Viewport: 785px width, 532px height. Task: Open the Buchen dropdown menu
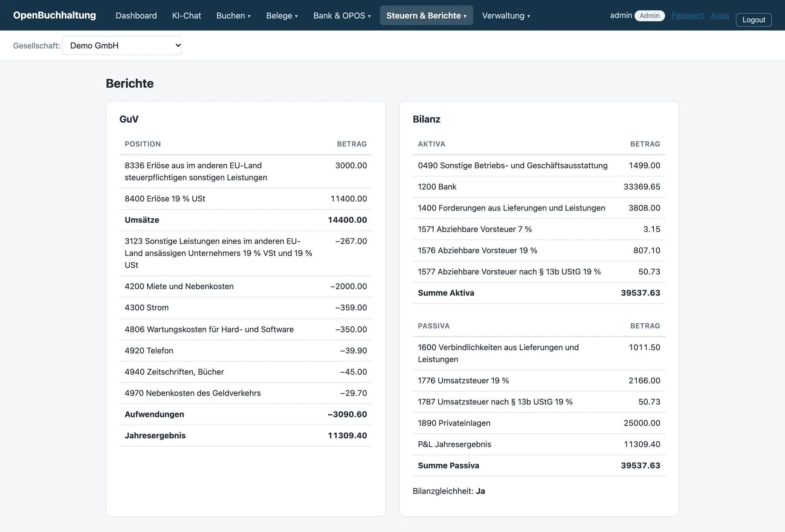coord(233,16)
